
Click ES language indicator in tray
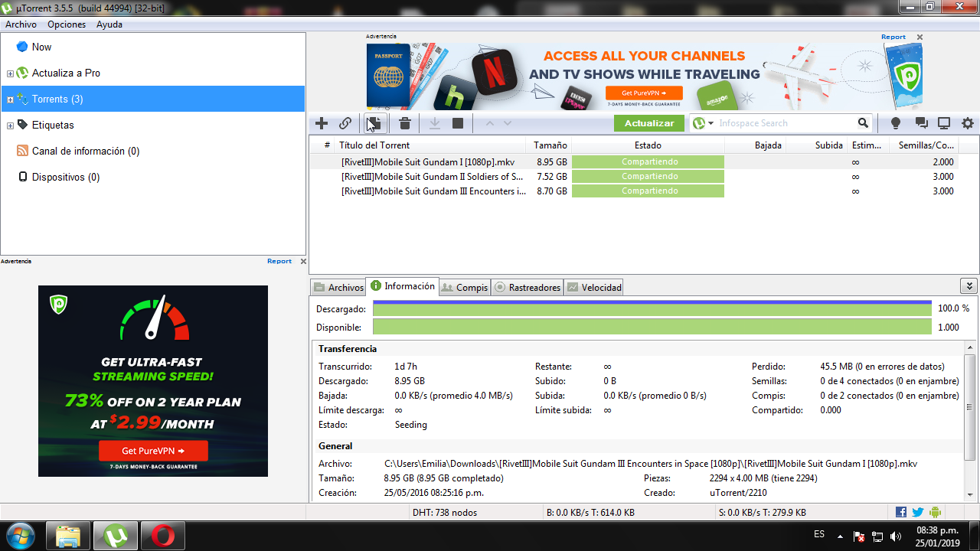(819, 533)
